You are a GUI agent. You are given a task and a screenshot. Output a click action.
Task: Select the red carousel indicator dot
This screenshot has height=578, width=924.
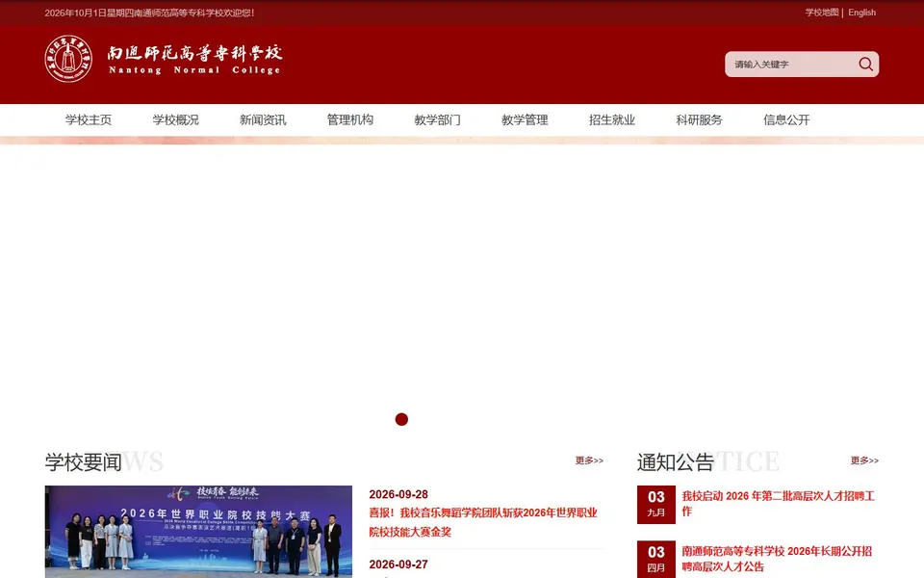tap(401, 419)
